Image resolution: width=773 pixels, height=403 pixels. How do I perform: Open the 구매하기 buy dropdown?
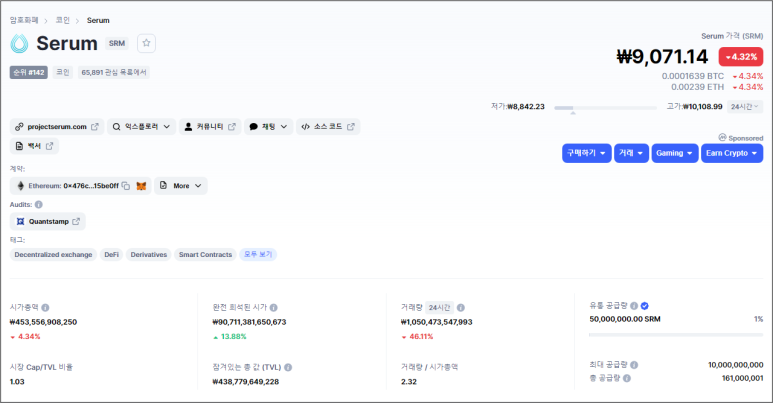pyautogui.click(x=587, y=153)
